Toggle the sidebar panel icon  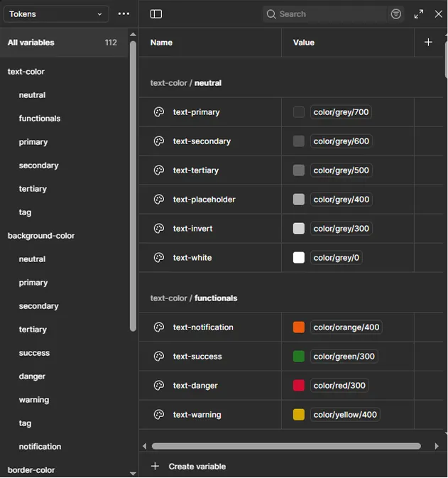(x=156, y=14)
